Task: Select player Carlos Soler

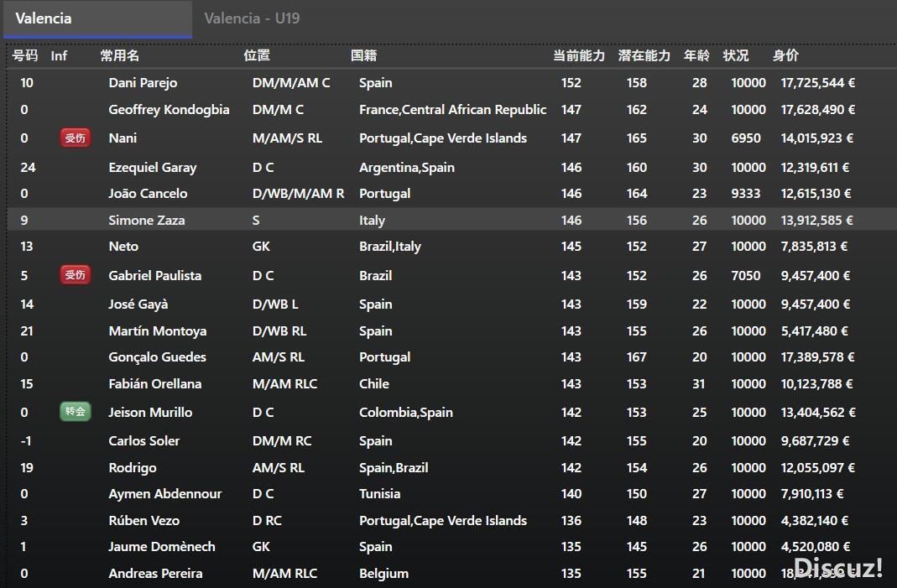Action: click(x=144, y=441)
